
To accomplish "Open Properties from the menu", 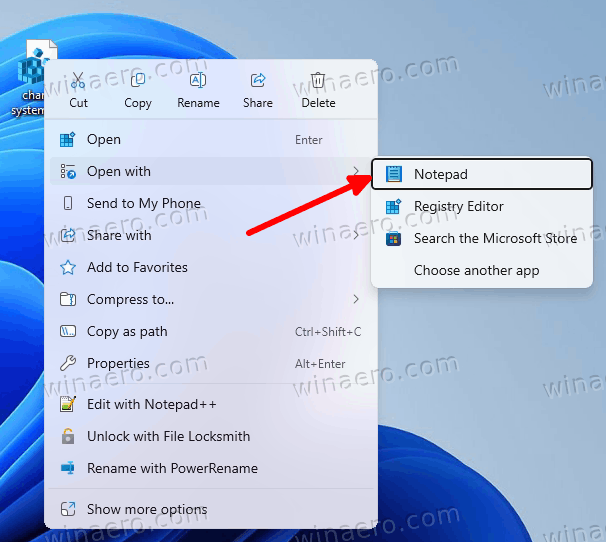I will (210, 363).
